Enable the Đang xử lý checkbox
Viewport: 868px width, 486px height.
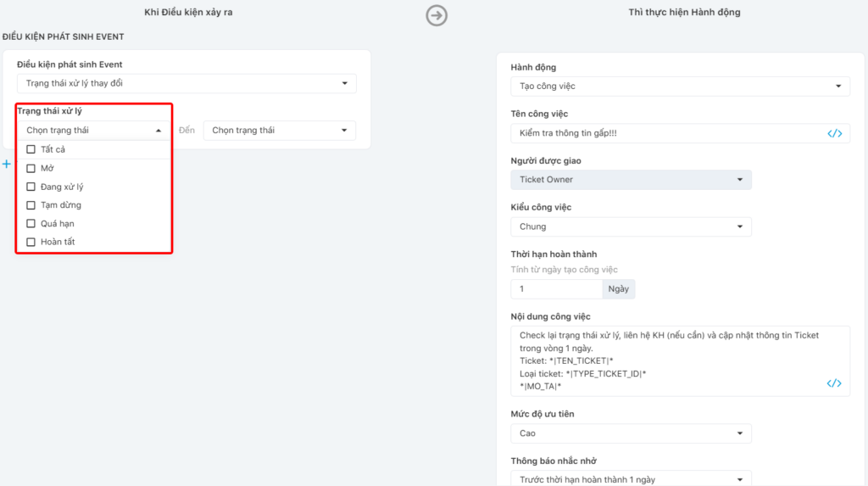pyautogui.click(x=31, y=187)
